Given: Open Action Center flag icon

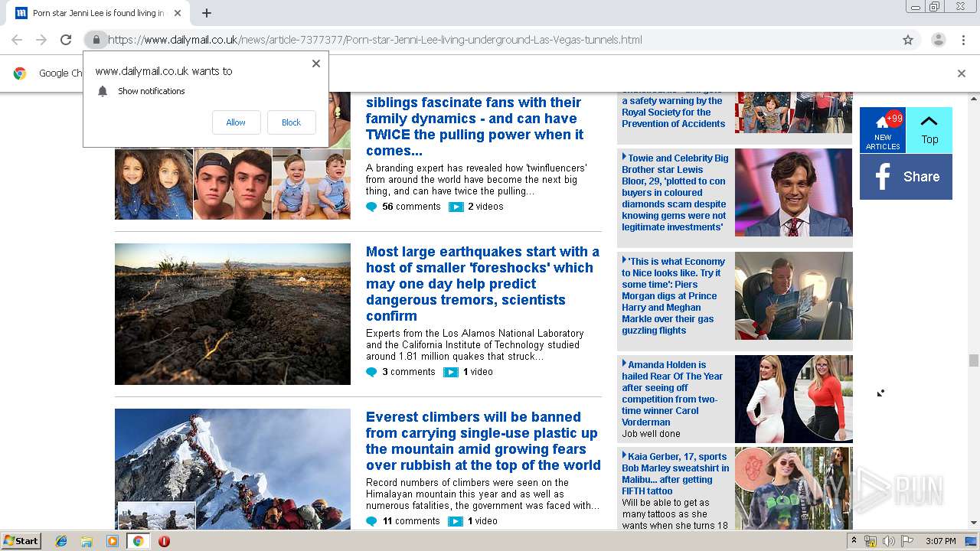Looking at the screenshot, I should (907, 541).
